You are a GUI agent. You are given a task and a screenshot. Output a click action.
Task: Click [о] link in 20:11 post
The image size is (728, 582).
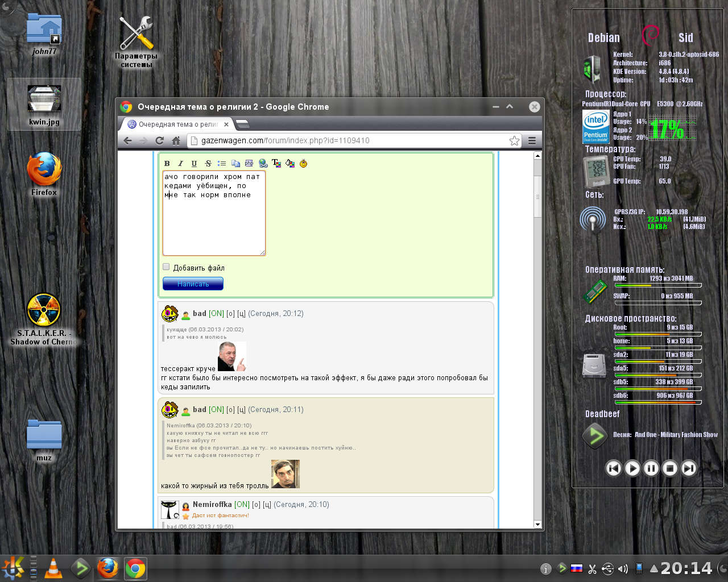[230, 409]
